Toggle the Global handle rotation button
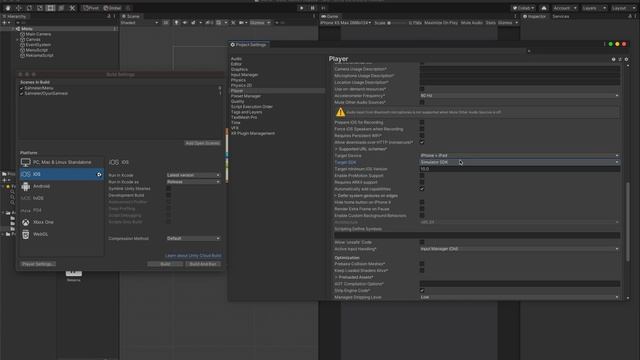Viewport: 640px width, 360px height. [112, 8]
